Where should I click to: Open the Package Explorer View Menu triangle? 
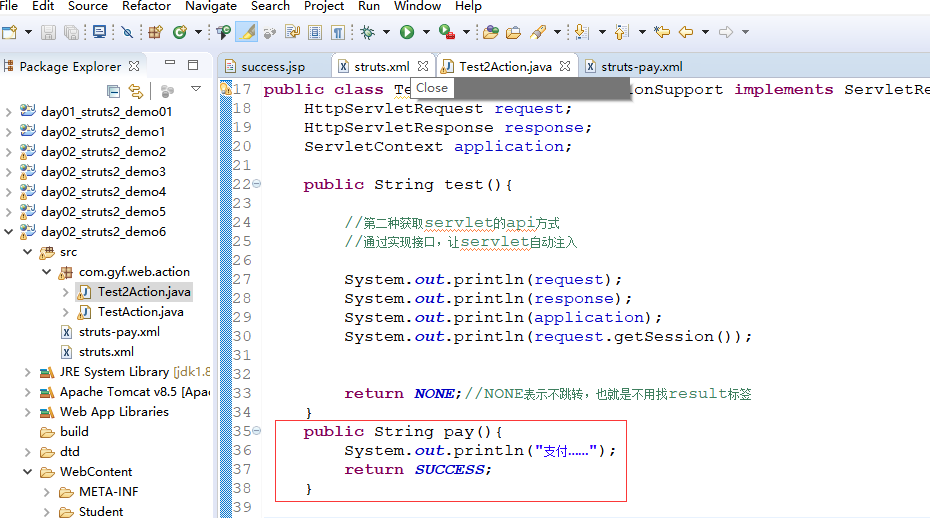(196, 89)
